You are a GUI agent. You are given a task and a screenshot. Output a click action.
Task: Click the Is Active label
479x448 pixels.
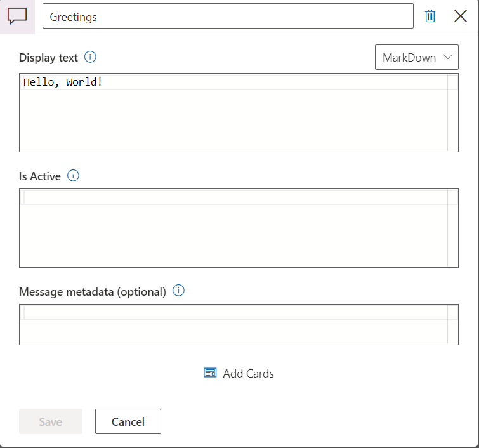pos(40,176)
